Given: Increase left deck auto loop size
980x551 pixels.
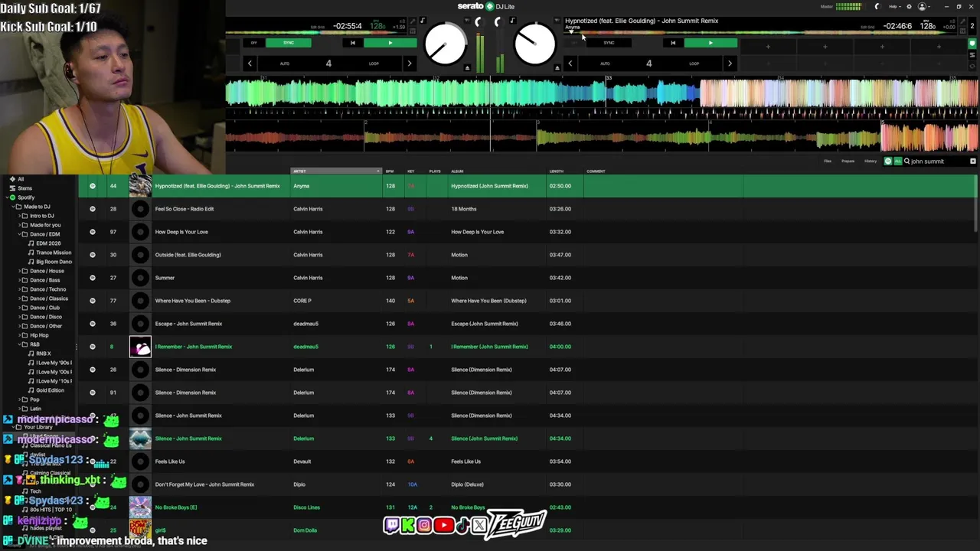Looking at the screenshot, I should point(409,64).
